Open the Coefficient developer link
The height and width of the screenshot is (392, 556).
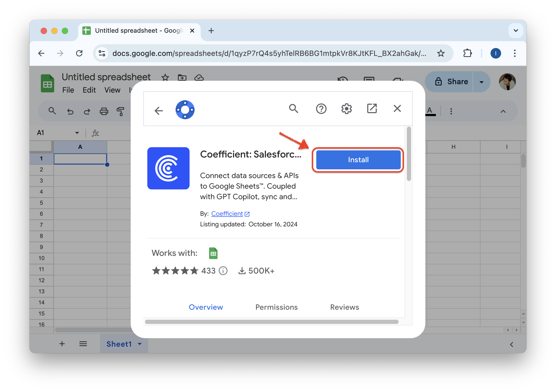point(227,214)
